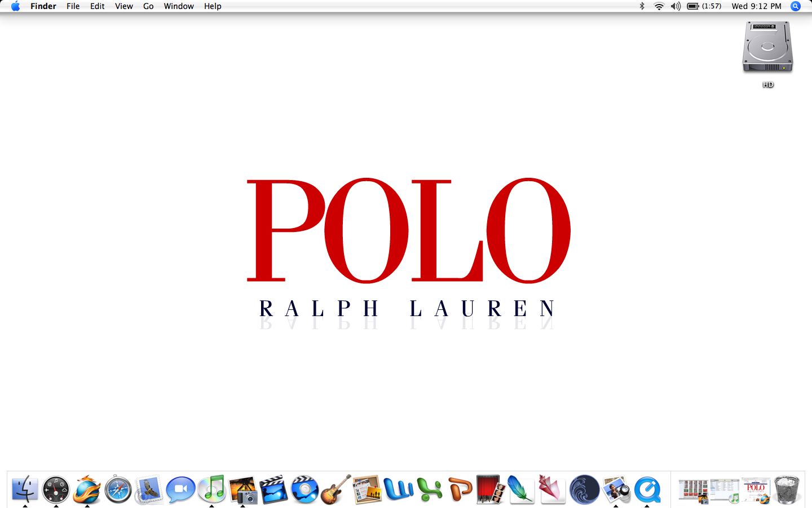The image size is (812, 508).
Task: Open the Window menu
Action: [x=179, y=6]
